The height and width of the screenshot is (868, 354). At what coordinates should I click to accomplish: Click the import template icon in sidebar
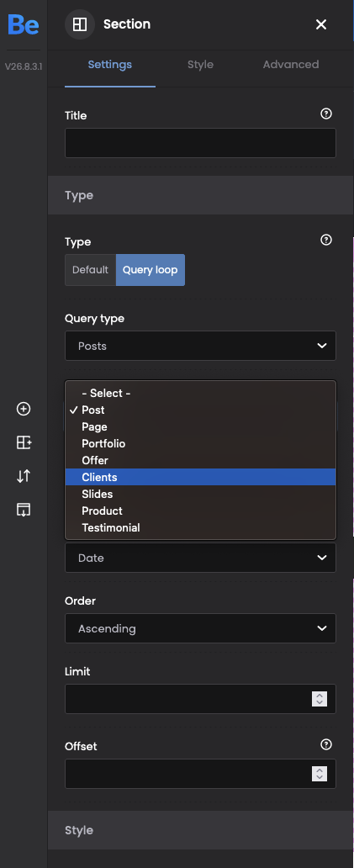coord(24,510)
